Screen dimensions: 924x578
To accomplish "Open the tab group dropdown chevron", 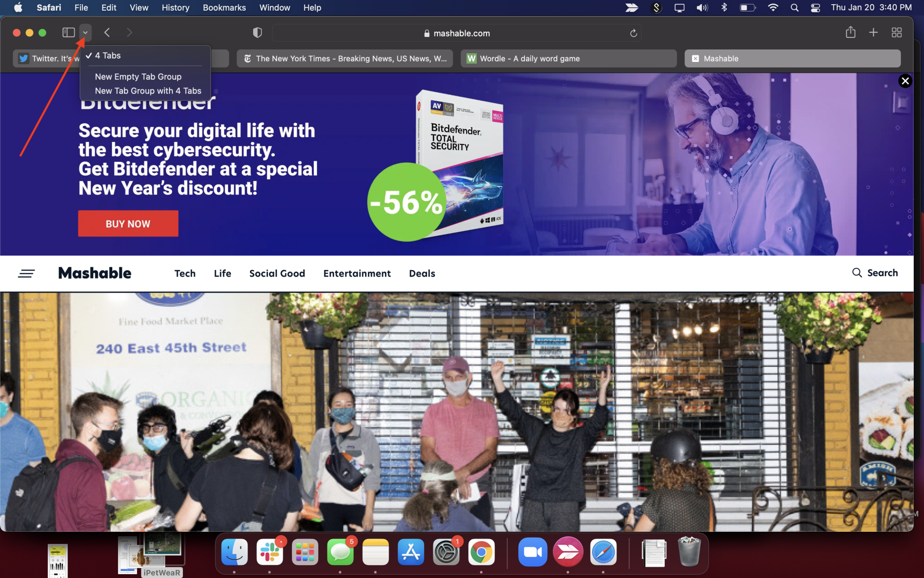I will point(85,32).
